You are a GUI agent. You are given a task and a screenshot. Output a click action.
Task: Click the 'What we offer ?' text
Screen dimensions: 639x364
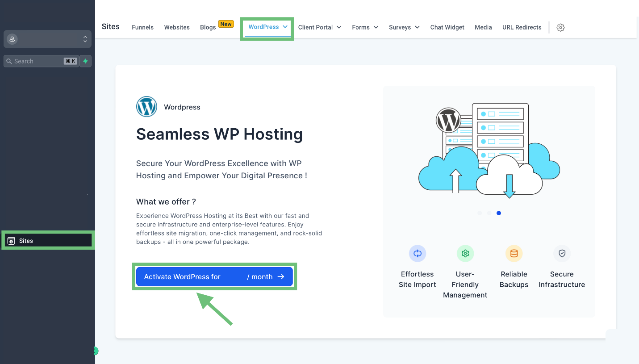coord(166,201)
